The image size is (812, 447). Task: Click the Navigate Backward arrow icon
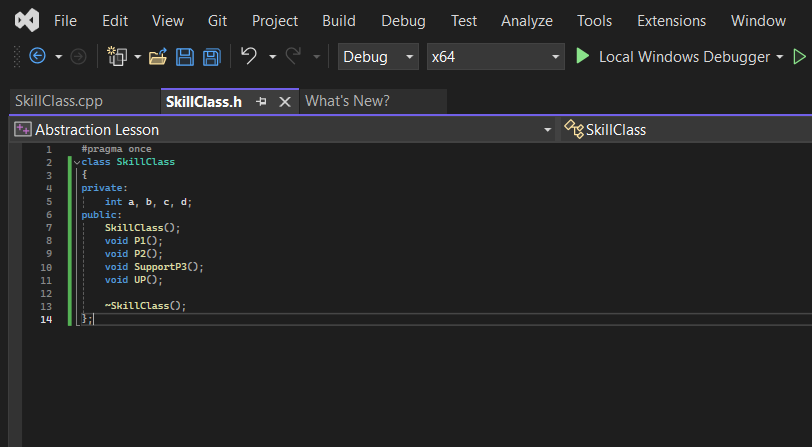[x=37, y=56]
